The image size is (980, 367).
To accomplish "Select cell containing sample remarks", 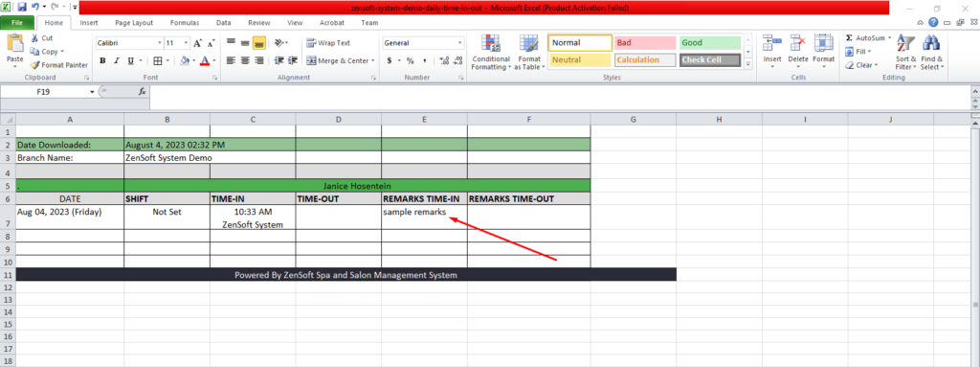I will pyautogui.click(x=424, y=218).
